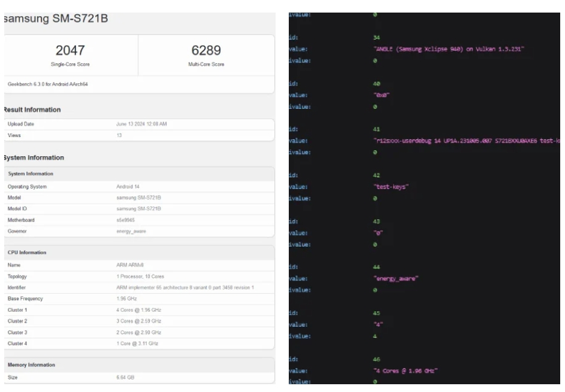This screenshot has width=565, height=392.
Task: Click the id number 45 in terminal
Action: pos(376,314)
